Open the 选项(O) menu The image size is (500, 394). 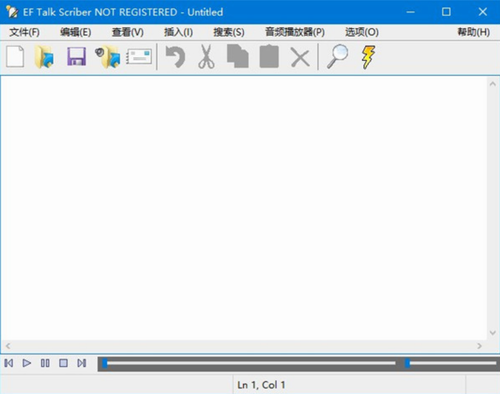tap(362, 32)
